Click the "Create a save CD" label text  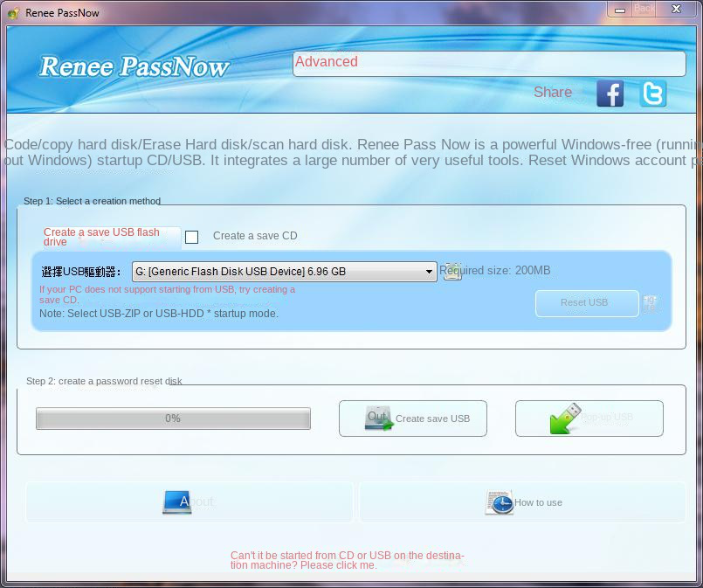pos(255,236)
